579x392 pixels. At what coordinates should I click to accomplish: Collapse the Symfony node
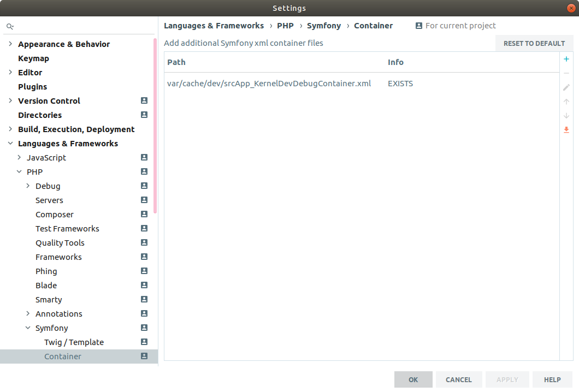(x=28, y=328)
